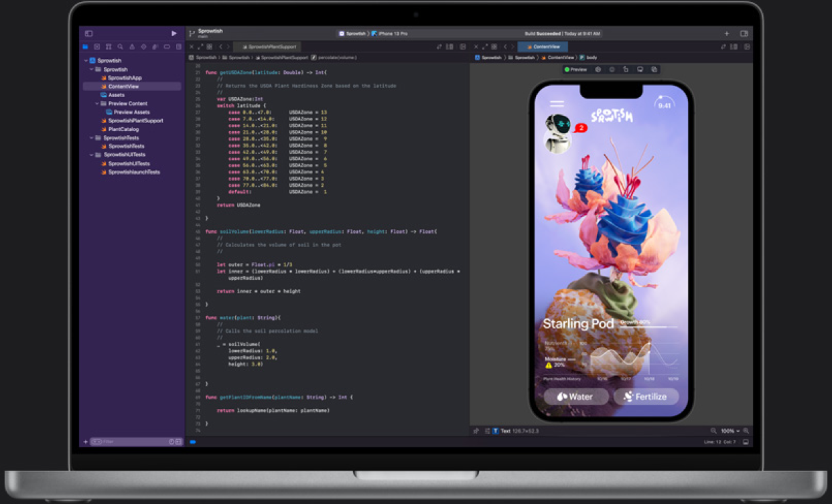Open the Symbol navigator hierarchy icon

click(x=109, y=47)
